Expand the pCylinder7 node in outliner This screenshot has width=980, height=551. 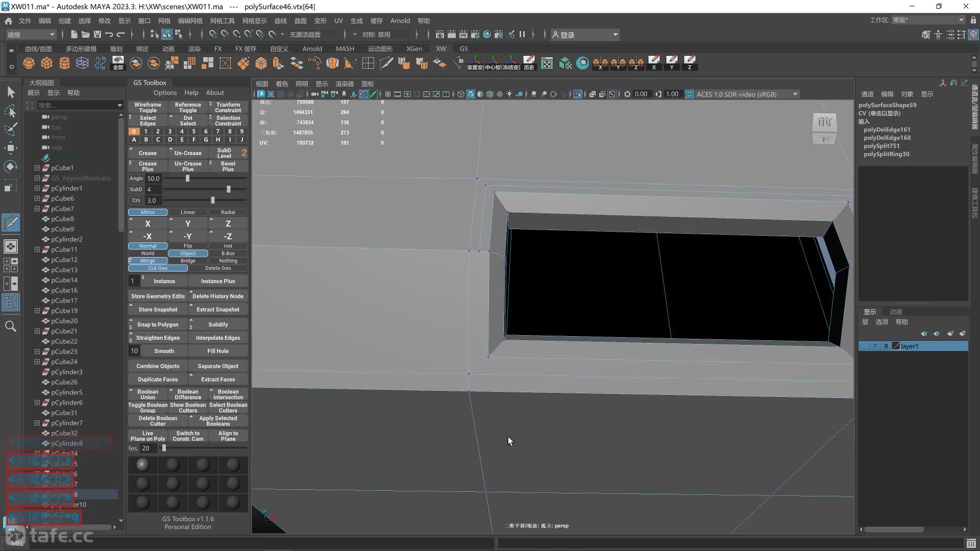click(37, 423)
